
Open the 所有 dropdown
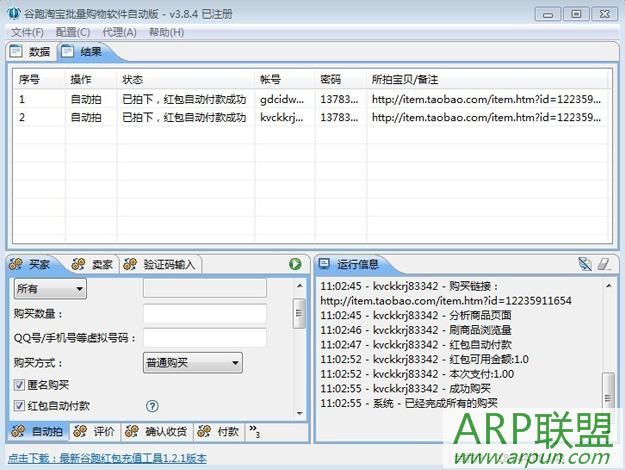point(50,289)
